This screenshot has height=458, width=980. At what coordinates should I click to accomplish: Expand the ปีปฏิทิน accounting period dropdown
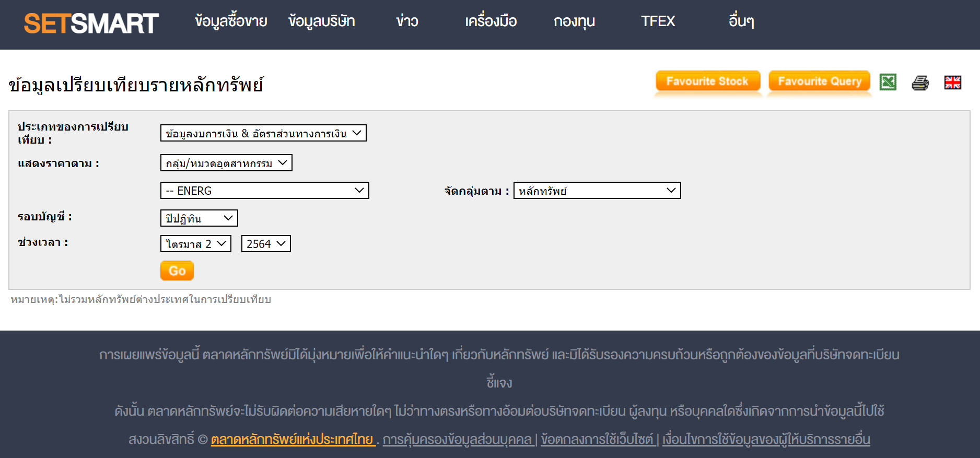point(199,218)
